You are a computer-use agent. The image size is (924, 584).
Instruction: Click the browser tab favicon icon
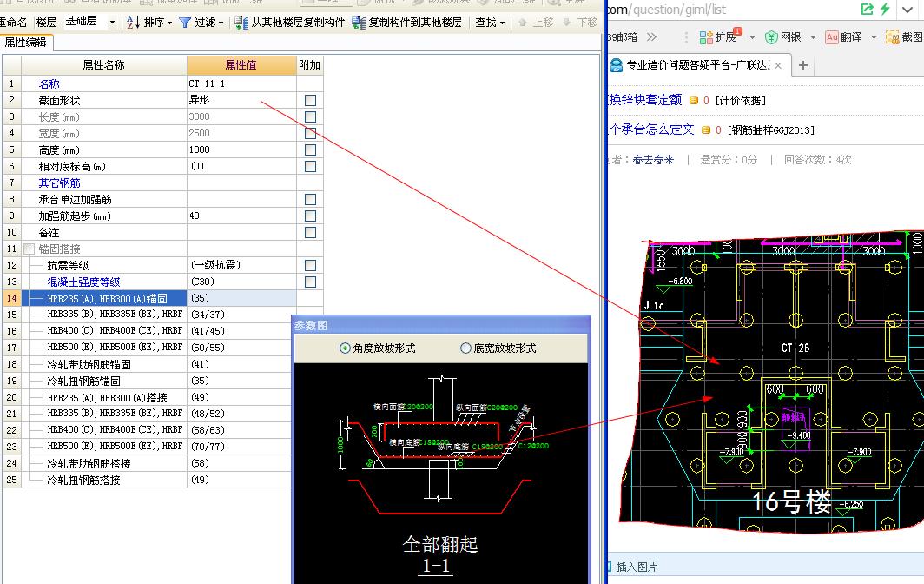(617, 65)
